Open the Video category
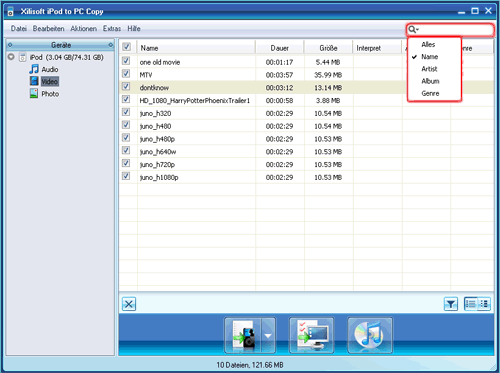Screen dimensions: 500x373 [x=50, y=81]
